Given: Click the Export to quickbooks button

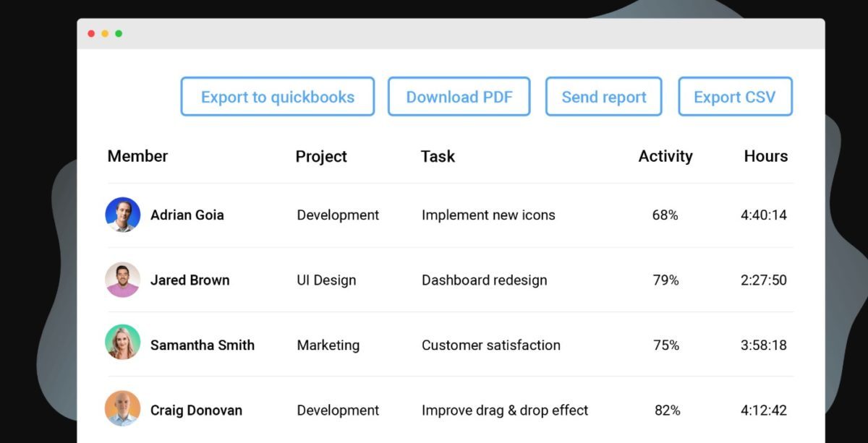Looking at the screenshot, I should 277,96.
